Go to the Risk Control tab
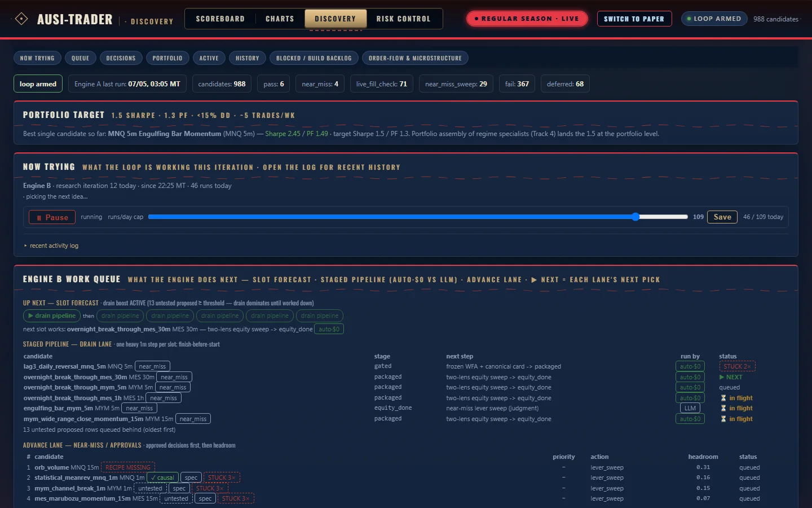This screenshot has width=812, height=508. 403,19
